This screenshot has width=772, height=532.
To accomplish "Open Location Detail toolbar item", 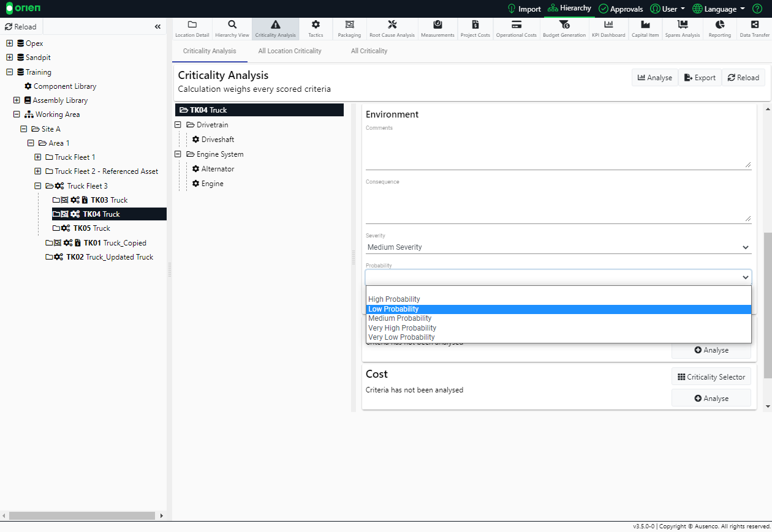I will tap(192, 29).
